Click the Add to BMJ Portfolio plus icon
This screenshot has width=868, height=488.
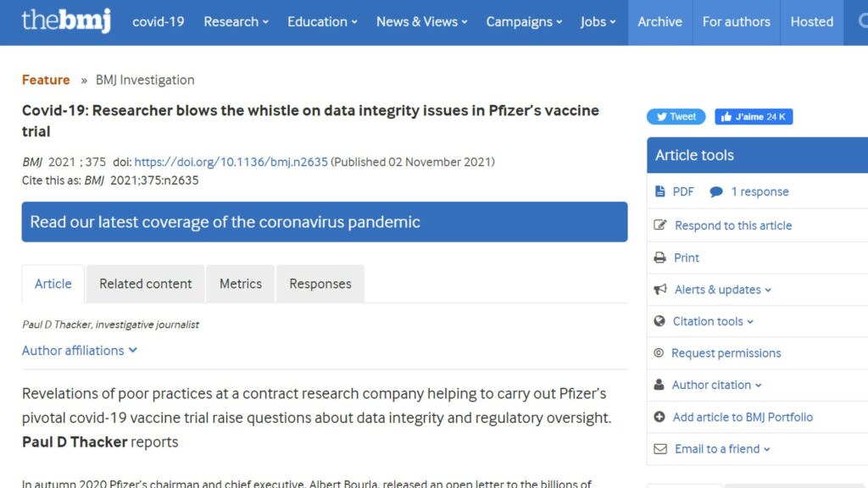(x=659, y=417)
